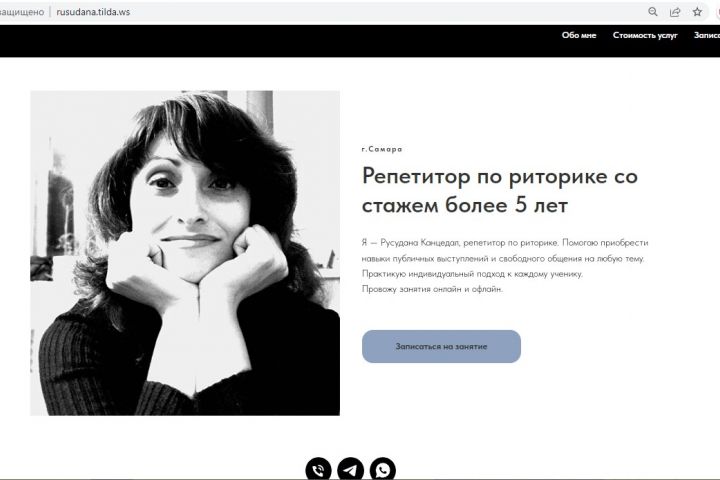The image size is (720, 480).
Task: Click the 'Записаться на занятие' button
Action: point(441,346)
